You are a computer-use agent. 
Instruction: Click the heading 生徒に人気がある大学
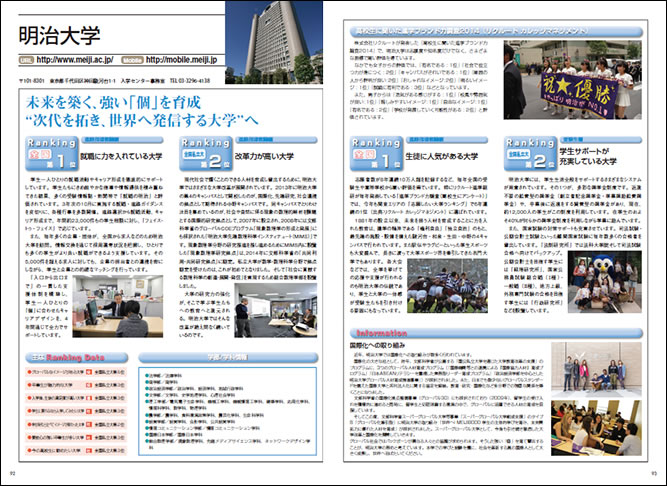coord(442,156)
